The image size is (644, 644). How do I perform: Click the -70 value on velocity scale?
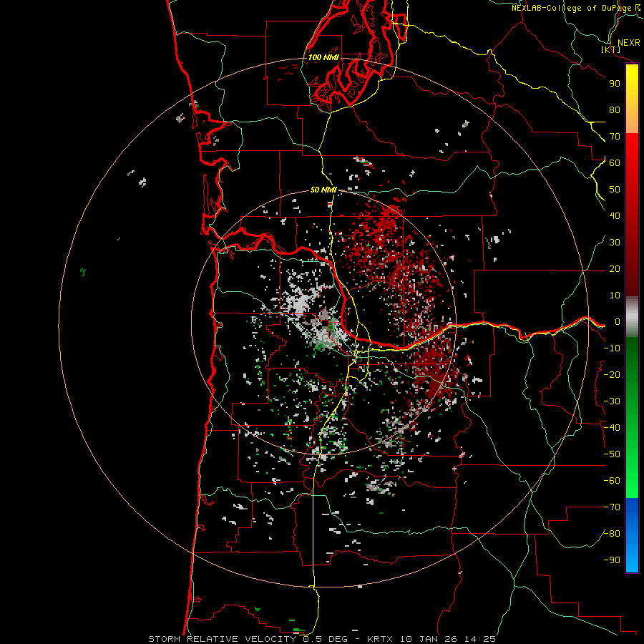tap(612, 507)
